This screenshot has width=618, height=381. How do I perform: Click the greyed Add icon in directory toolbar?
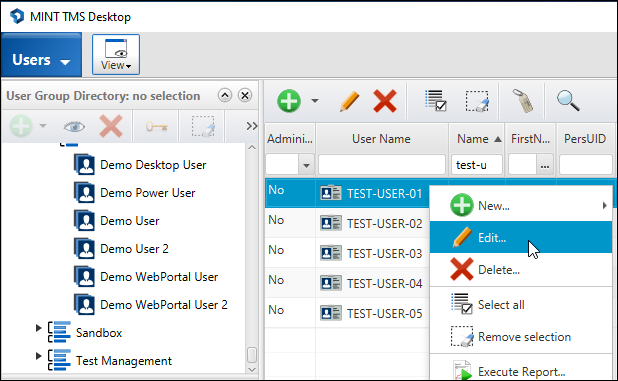[21, 126]
